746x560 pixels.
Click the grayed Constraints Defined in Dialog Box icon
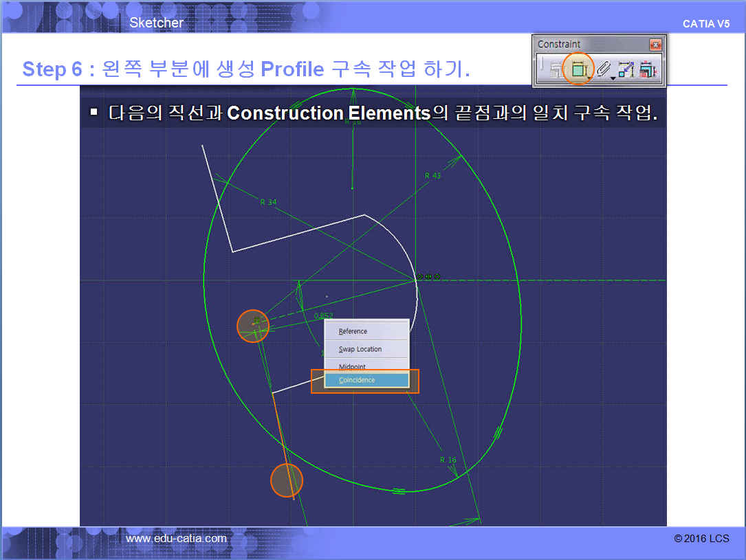point(555,69)
